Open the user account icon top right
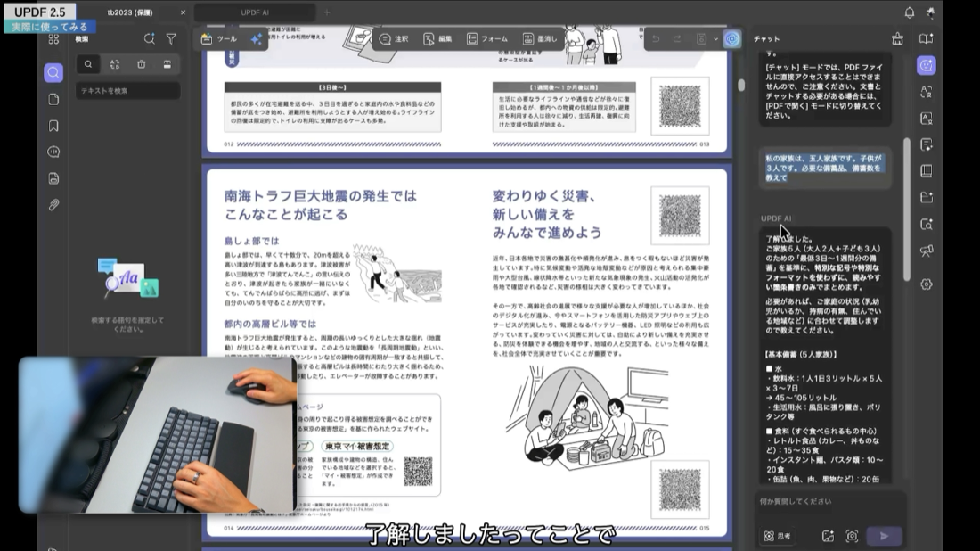This screenshot has height=551, width=980. (931, 12)
